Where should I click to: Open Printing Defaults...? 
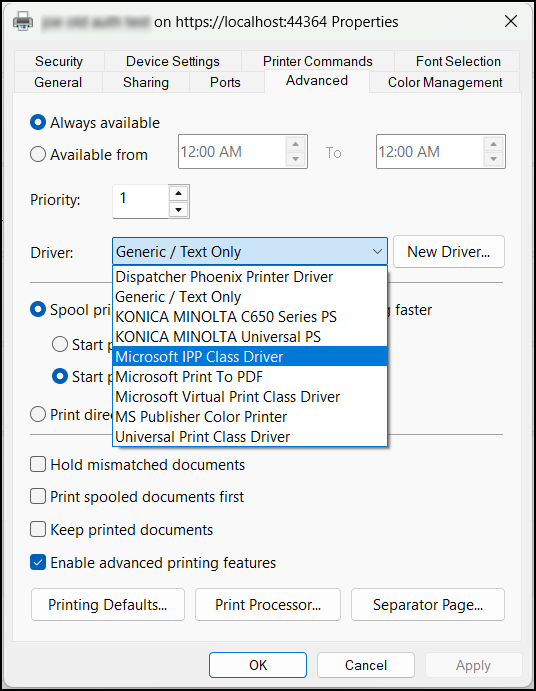pyautogui.click(x=108, y=605)
